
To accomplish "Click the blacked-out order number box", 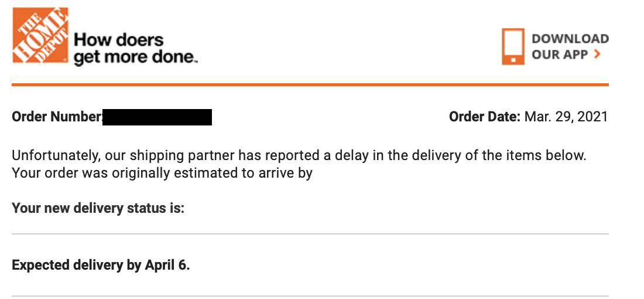I will [x=157, y=117].
